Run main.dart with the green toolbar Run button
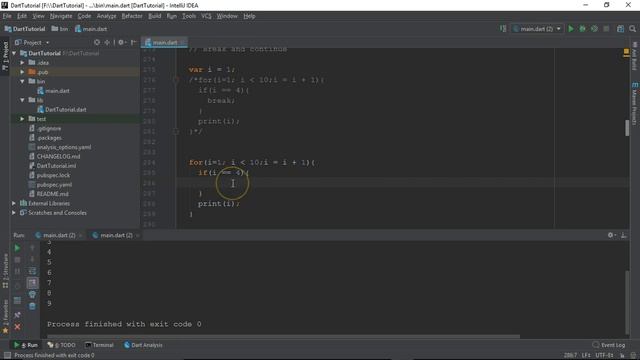Viewport: 640px width, 360px height. tap(571, 29)
